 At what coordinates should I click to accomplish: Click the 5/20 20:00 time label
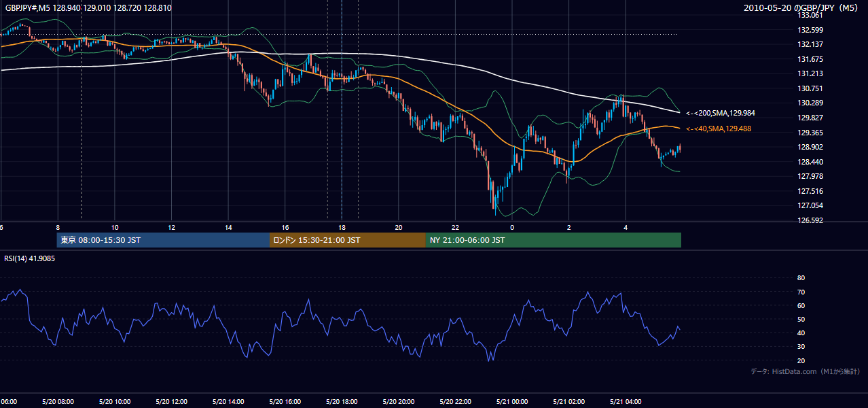[398, 402]
